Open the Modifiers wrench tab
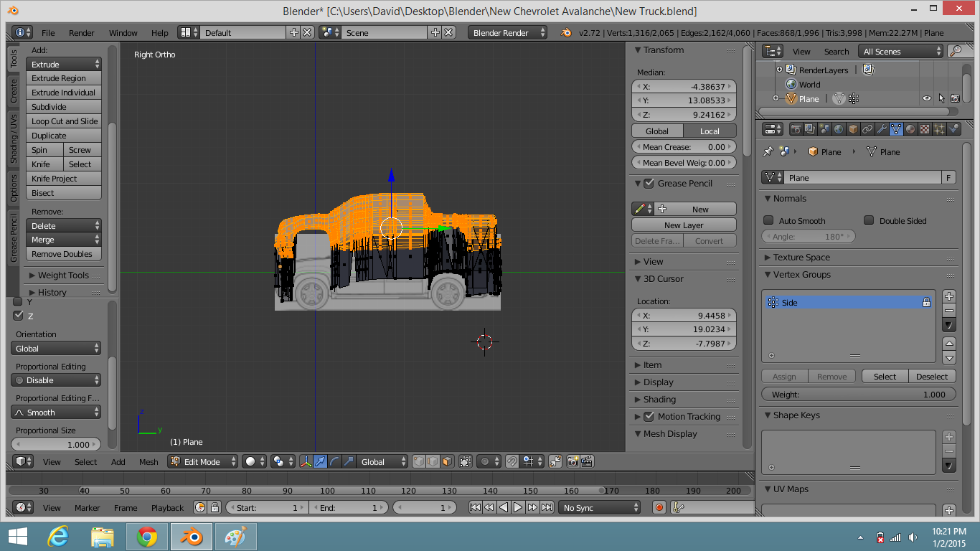The image size is (980, 551). click(882, 129)
